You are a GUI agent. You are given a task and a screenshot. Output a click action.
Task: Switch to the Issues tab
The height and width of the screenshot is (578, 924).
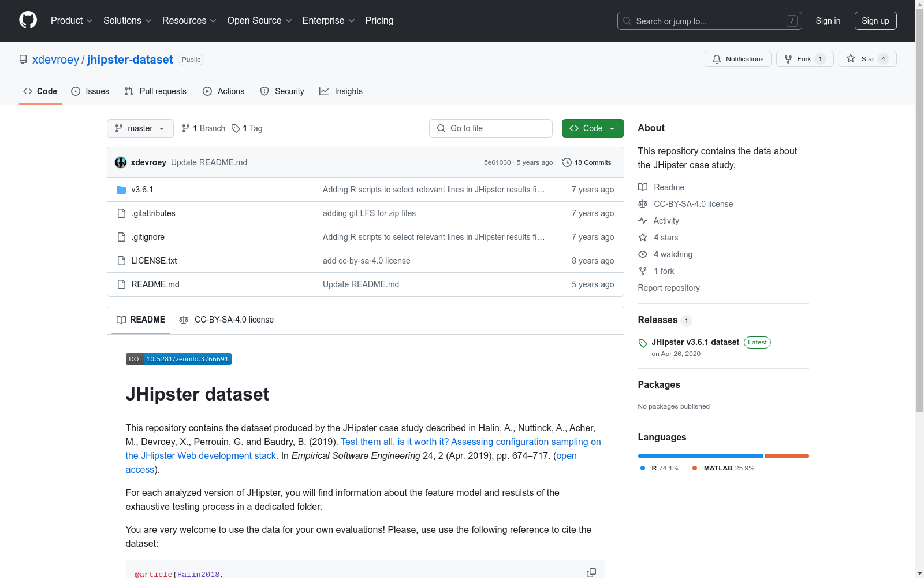click(90, 91)
